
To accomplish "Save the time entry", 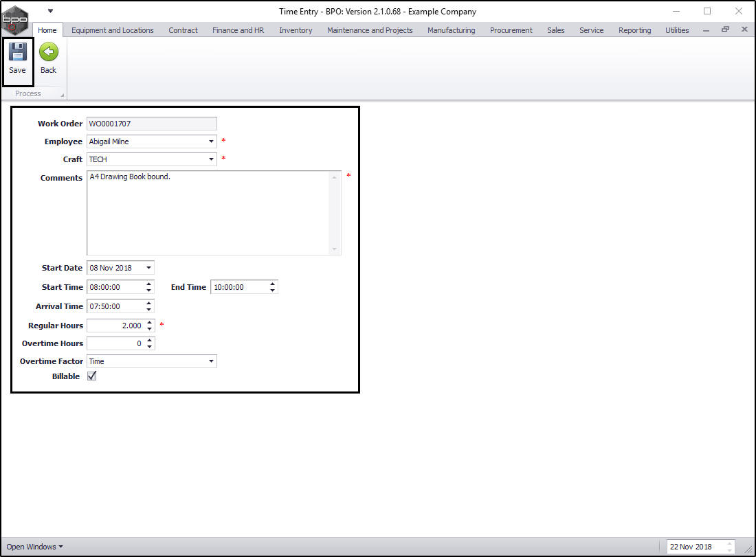I will 17,59.
